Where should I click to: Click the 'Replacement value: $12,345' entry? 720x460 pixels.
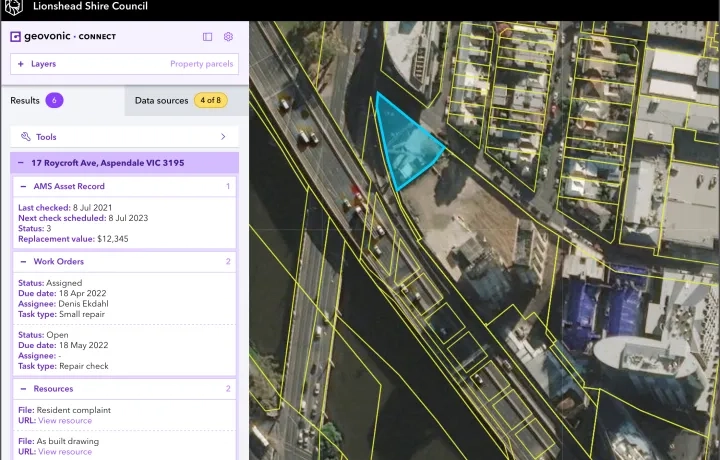pos(73,239)
